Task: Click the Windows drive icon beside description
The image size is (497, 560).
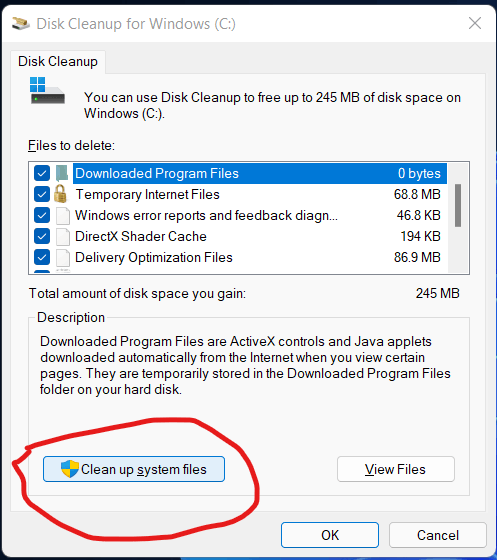Action: (x=47, y=90)
